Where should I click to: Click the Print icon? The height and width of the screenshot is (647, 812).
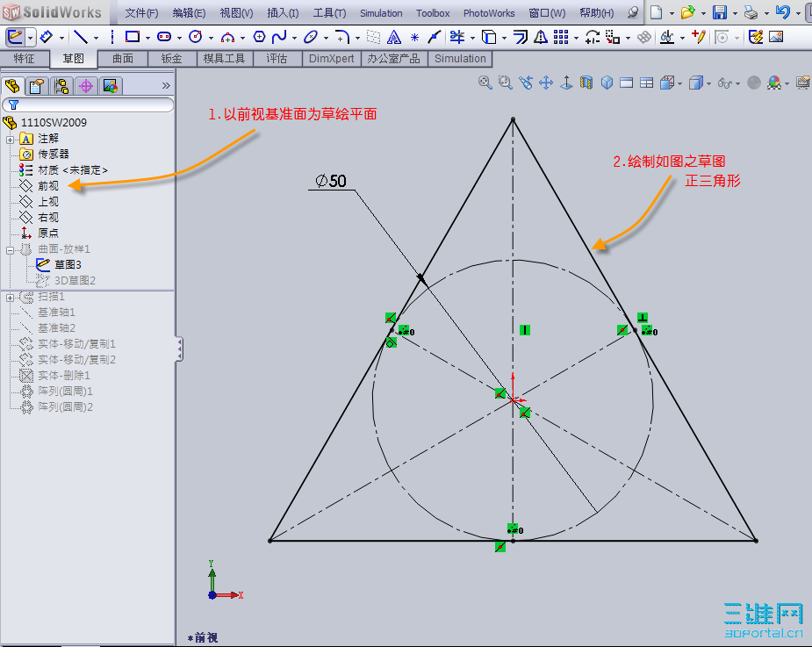(751, 12)
